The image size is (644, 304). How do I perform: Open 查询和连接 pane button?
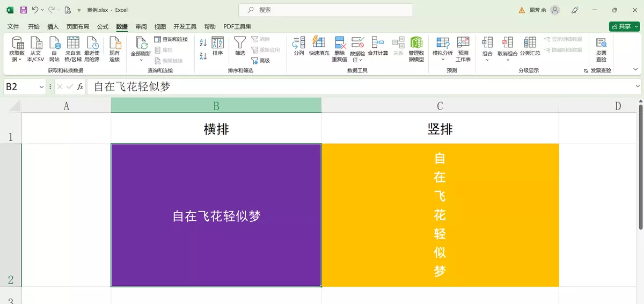[x=171, y=39]
